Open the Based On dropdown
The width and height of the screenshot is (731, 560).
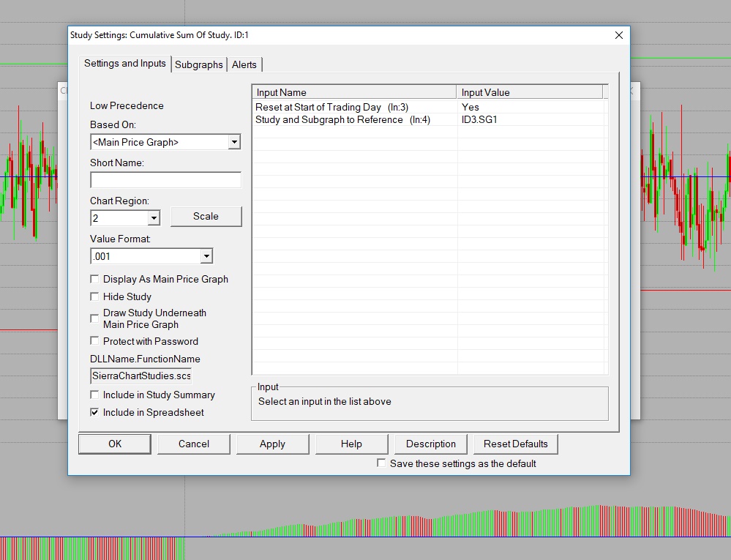click(234, 142)
